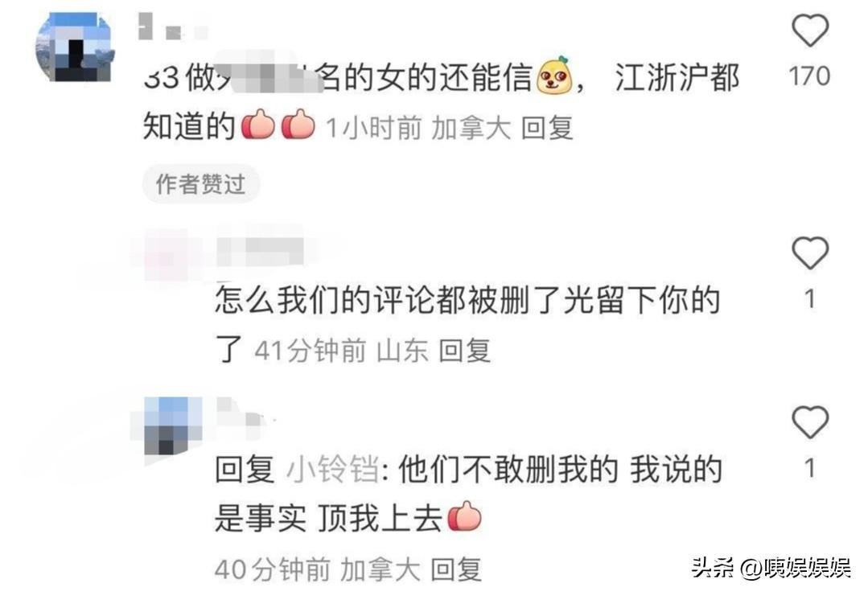Click the thumbs-up emoji after 顶我上去
The width and height of the screenshot is (868, 596).
coord(464,516)
